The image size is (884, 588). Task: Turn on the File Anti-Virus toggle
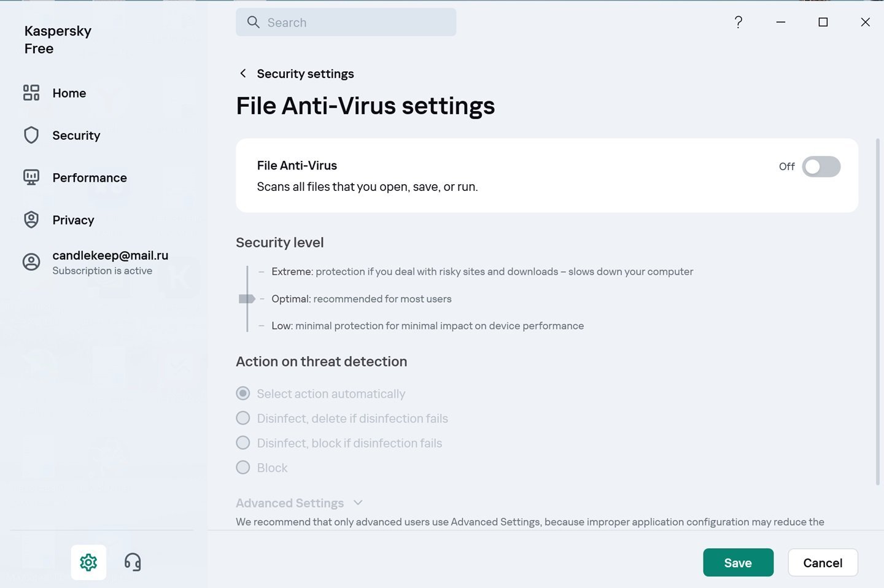(x=821, y=166)
